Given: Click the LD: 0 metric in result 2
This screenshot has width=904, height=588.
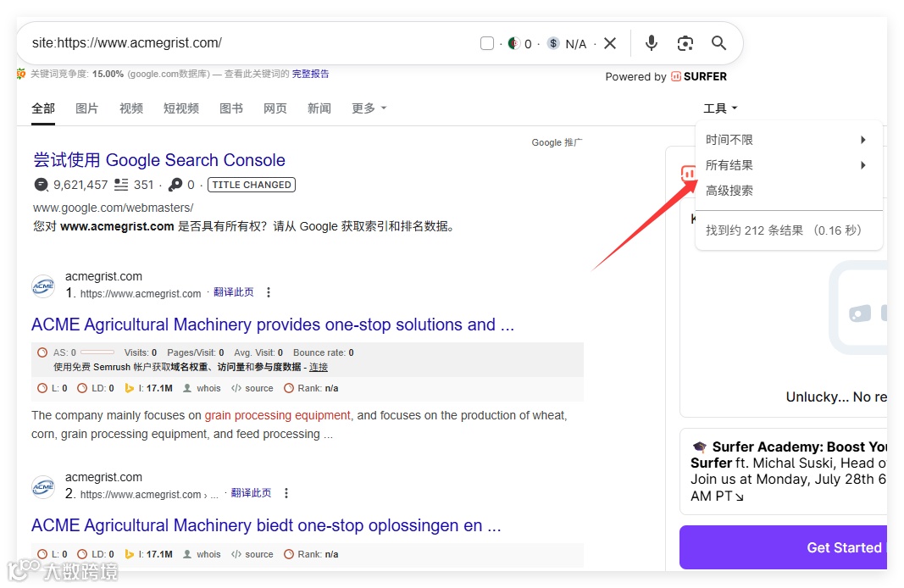Looking at the screenshot, I should [96, 554].
